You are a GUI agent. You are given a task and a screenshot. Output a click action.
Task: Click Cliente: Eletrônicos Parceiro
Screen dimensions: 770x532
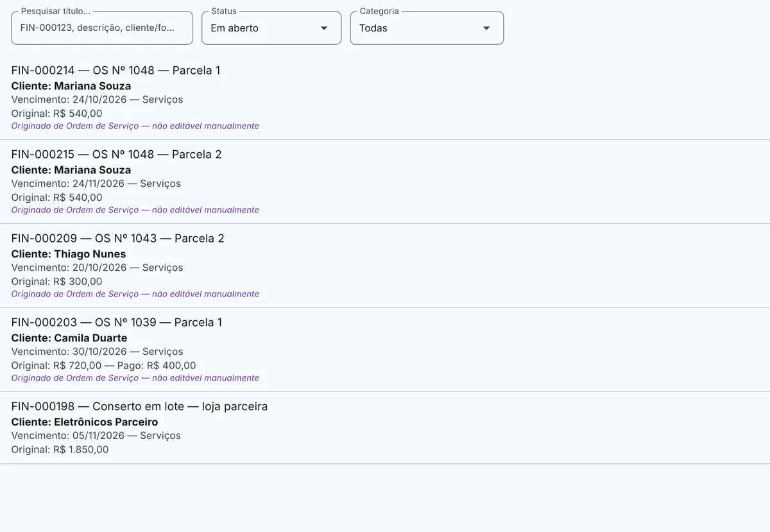tap(85, 422)
